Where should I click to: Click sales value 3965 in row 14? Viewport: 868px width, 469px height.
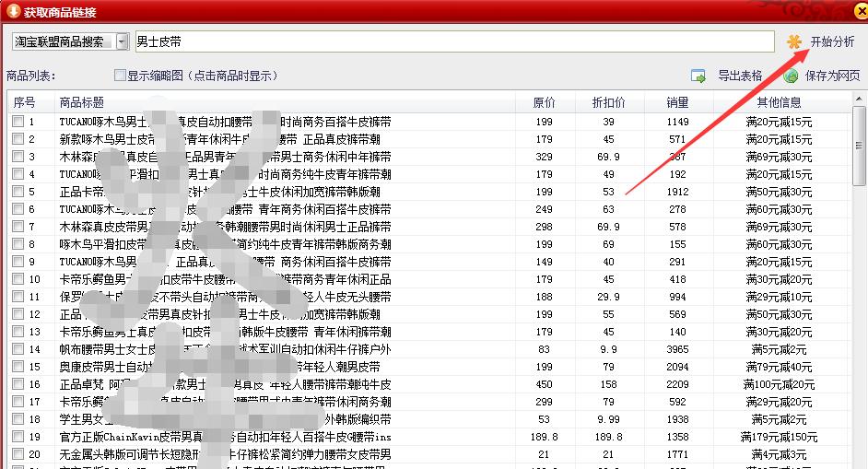click(677, 349)
